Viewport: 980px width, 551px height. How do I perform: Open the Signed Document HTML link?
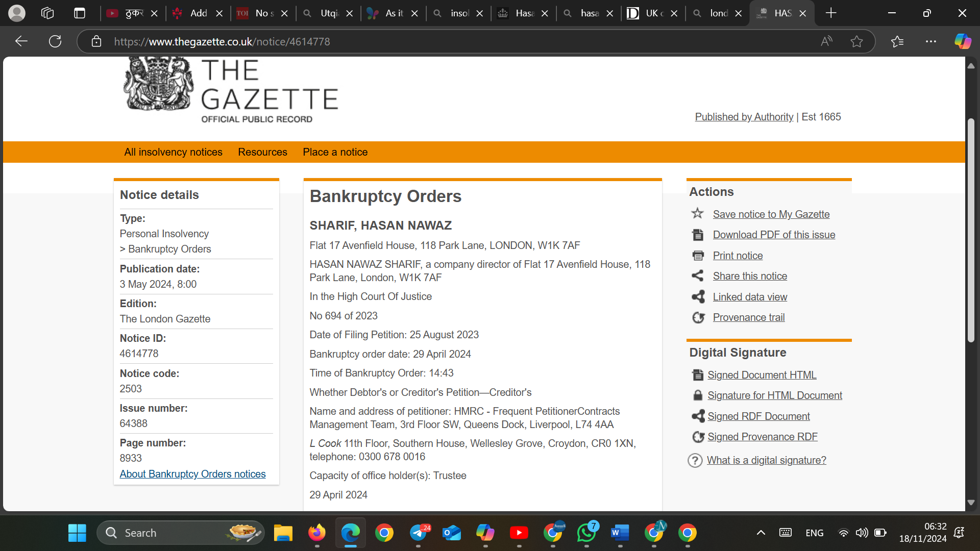tap(762, 375)
